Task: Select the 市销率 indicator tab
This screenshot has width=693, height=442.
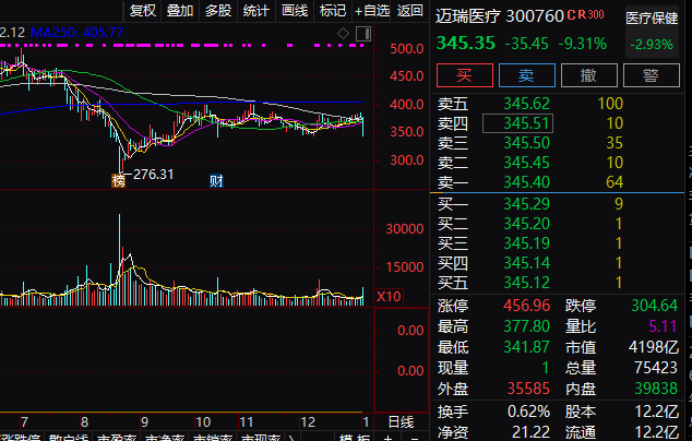Action: [x=213, y=438]
